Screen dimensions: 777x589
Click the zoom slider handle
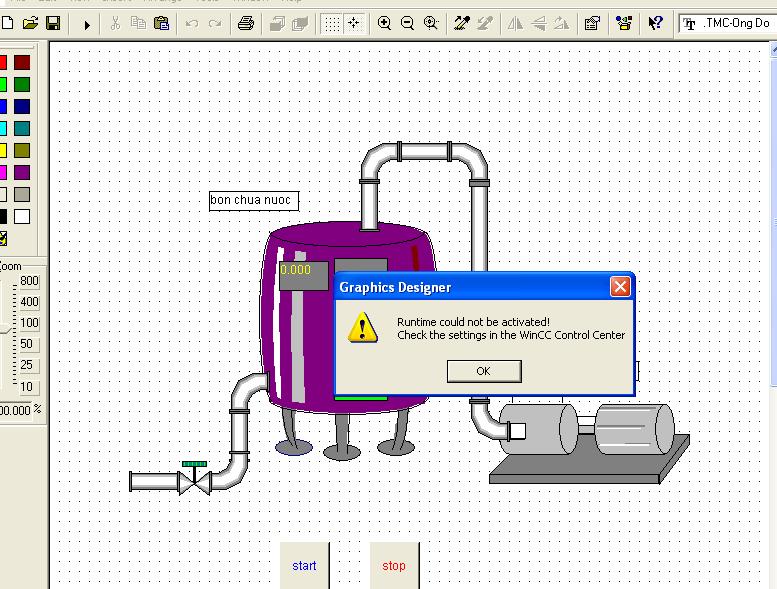click(x=4, y=330)
